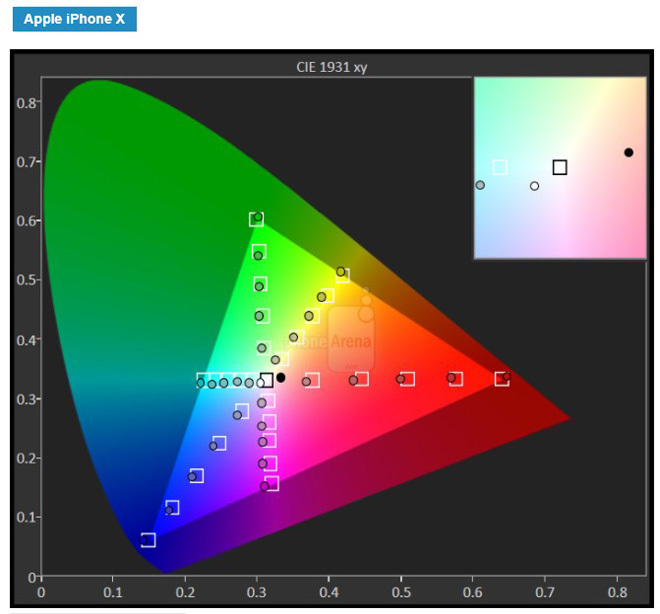Select the outermost yellow target square
Image resolution: width=660 pixels, height=614 pixels.
(x=343, y=275)
